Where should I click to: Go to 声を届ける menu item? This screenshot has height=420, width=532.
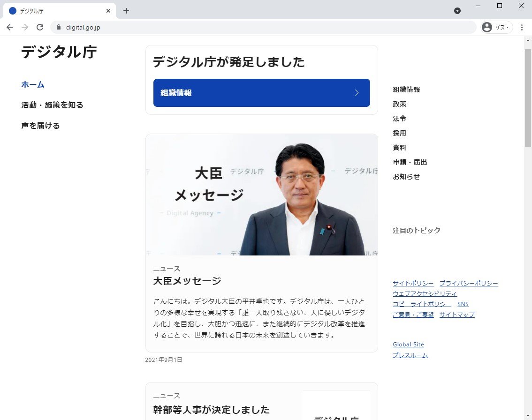(40, 126)
